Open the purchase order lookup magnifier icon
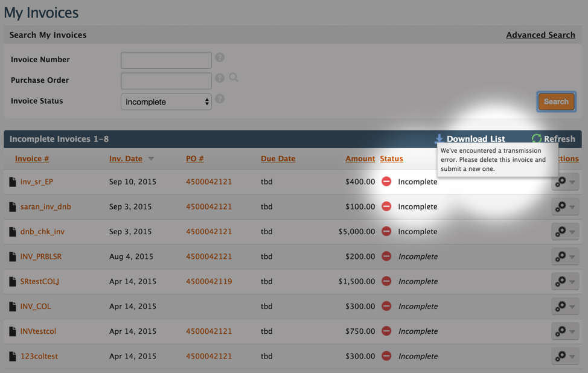Screen dimensions: 588x373 click(x=234, y=78)
